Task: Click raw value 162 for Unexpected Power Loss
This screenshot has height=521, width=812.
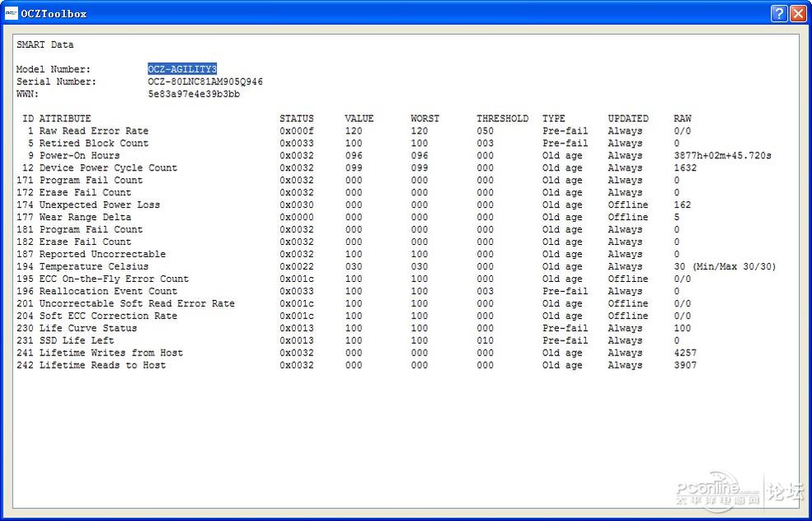Action: [x=683, y=205]
